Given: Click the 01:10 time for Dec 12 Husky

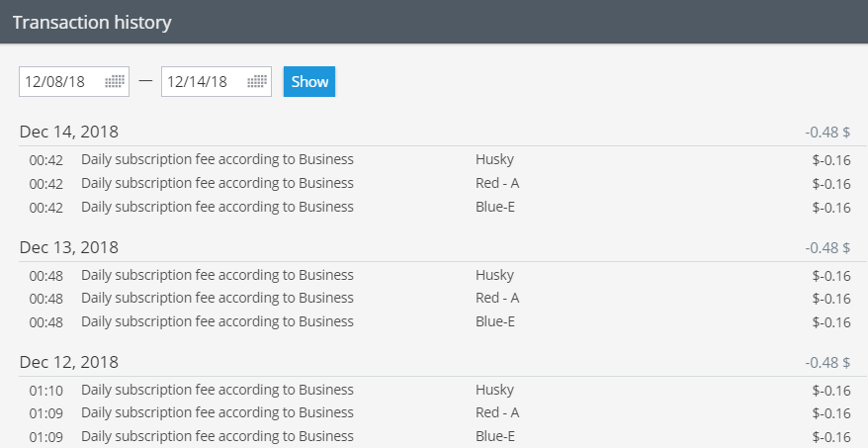Looking at the screenshot, I should coord(45,391).
